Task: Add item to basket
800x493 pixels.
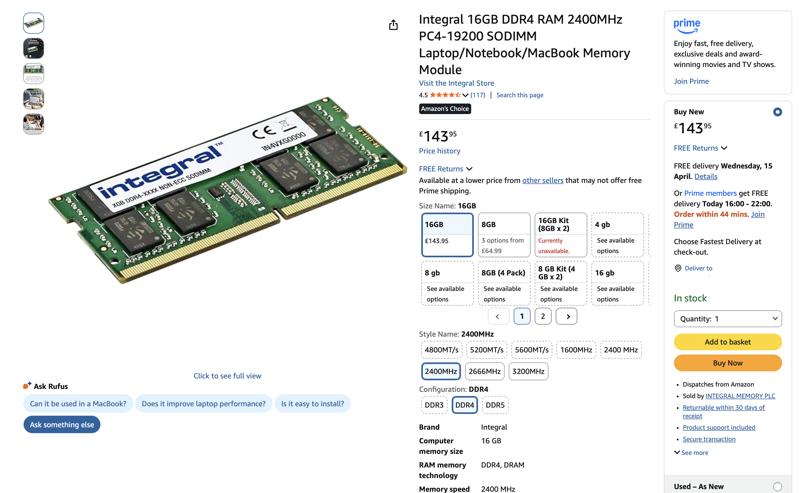Action: (728, 342)
